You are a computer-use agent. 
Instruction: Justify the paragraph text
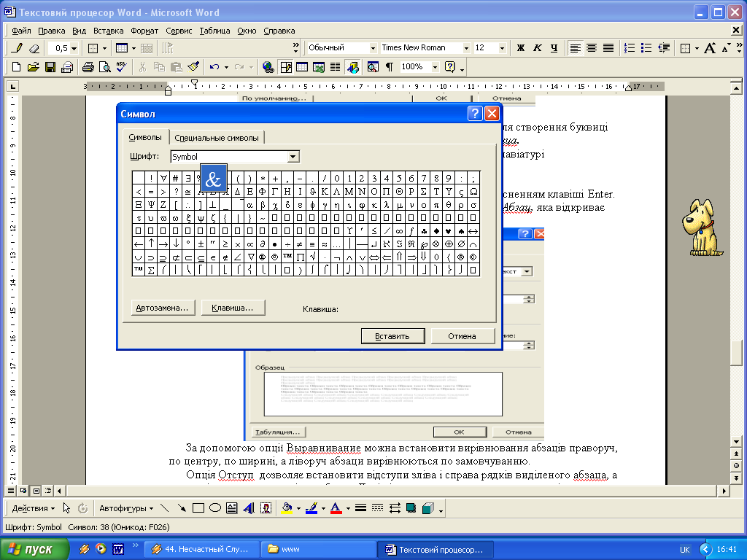tap(608, 48)
